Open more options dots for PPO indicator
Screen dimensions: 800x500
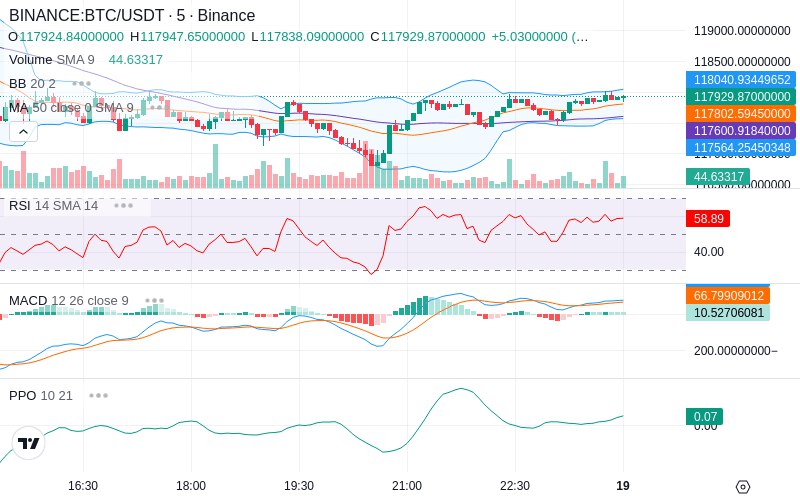pos(98,395)
